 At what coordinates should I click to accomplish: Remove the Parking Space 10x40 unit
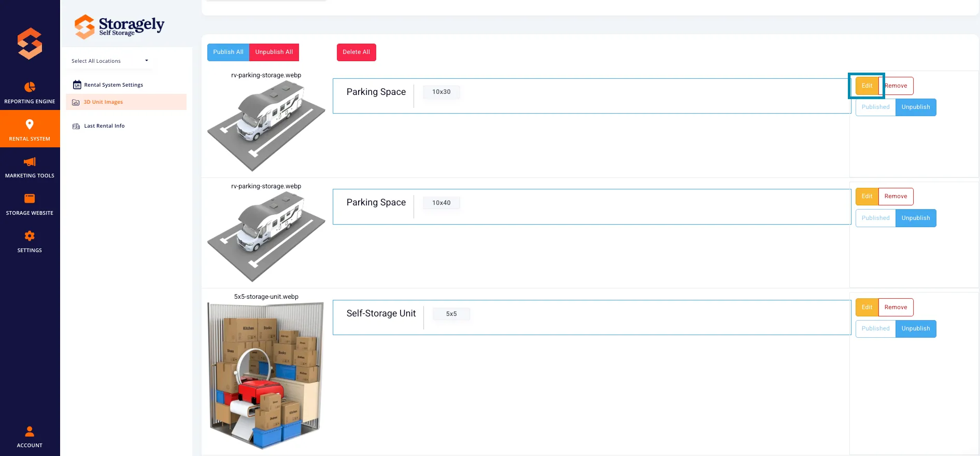point(896,196)
